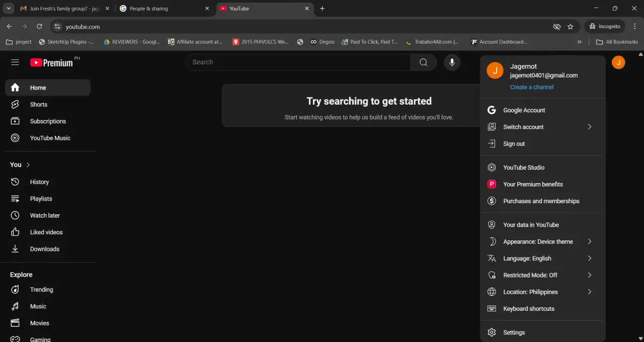Click the Watch later clock icon
The image size is (644, 342).
[x=15, y=215]
